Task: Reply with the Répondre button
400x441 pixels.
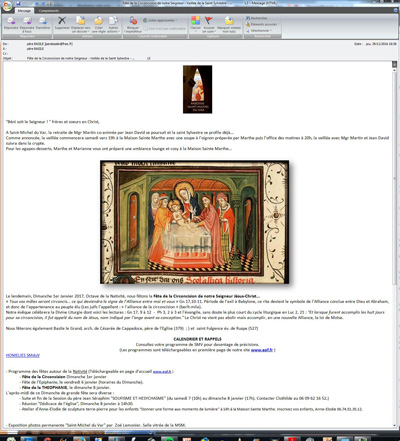Action: [x=11, y=24]
